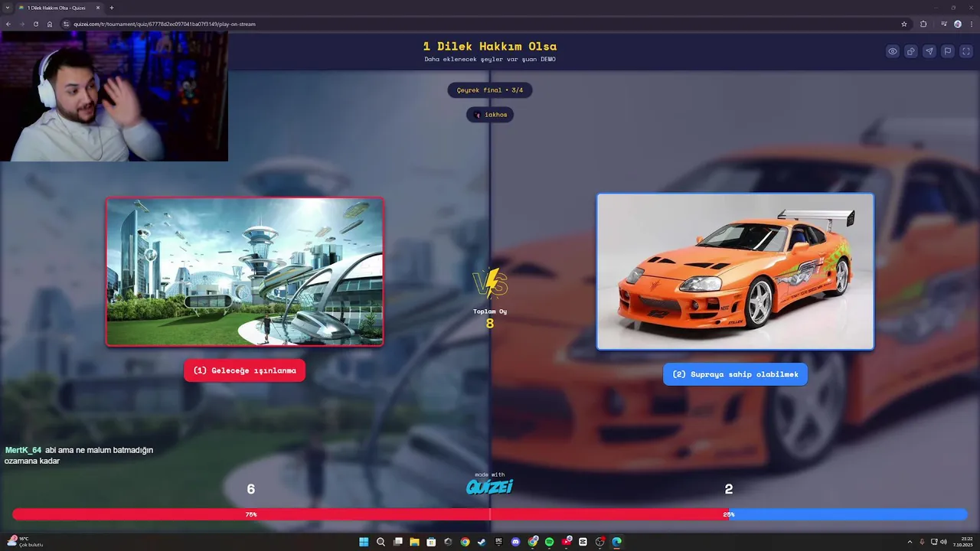Expand the tab search dropdown arrow
This screenshot has height=551, width=980.
(x=7, y=8)
